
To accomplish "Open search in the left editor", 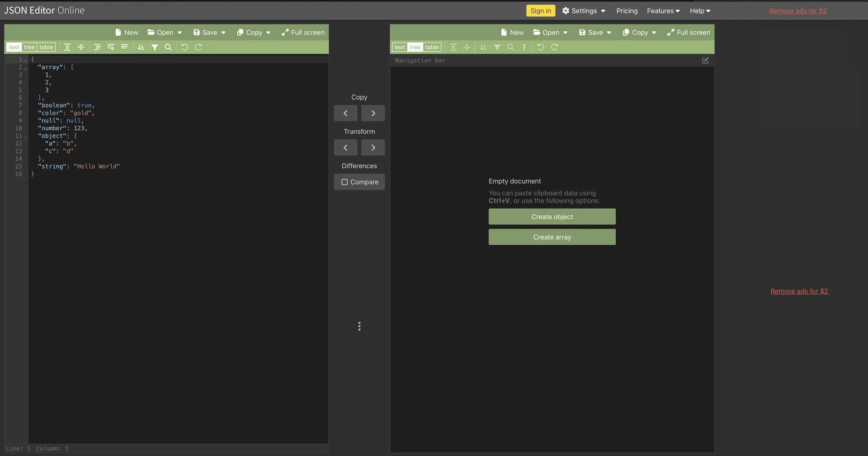I will coord(168,47).
